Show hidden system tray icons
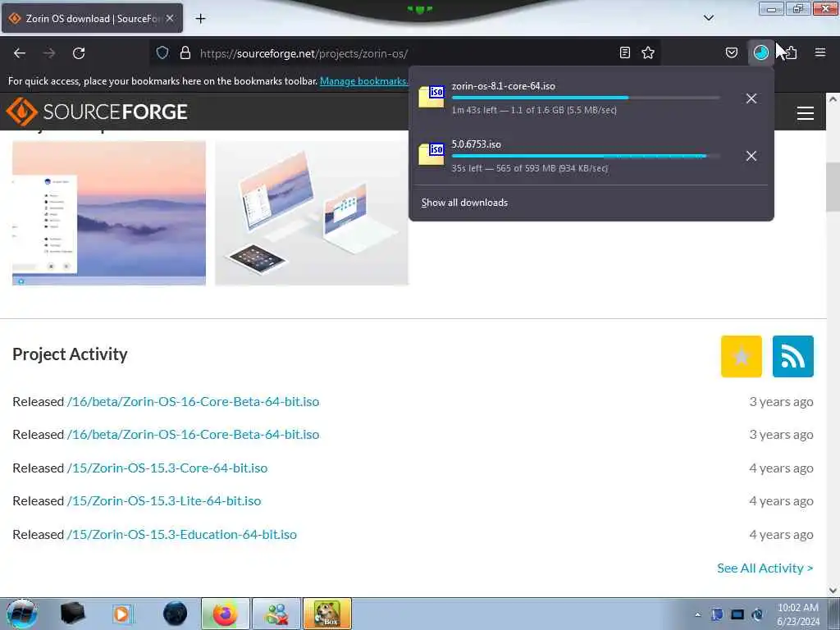Viewport: 840px width, 630px height. [697, 614]
